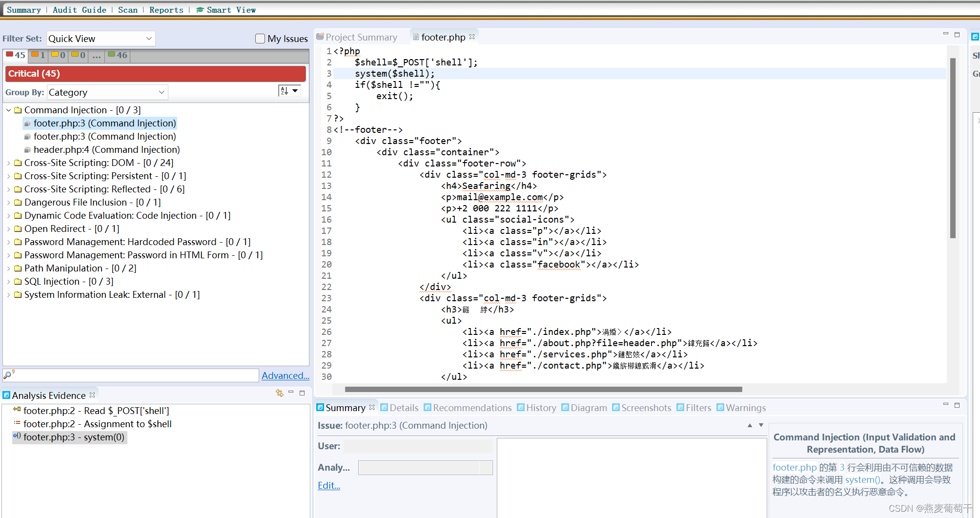Image resolution: width=980 pixels, height=518 pixels.
Task: Open the Audit Guide menu
Action: click(x=80, y=10)
